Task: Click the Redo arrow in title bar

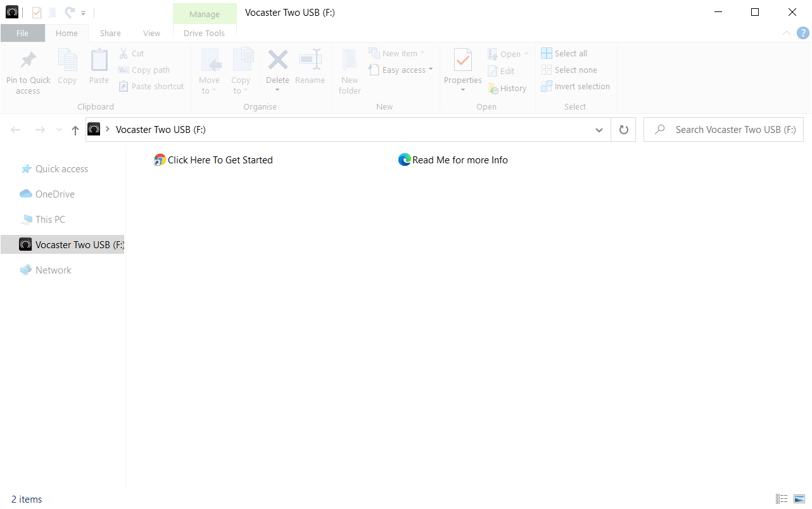Action: pyautogui.click(x=70, y=12)
